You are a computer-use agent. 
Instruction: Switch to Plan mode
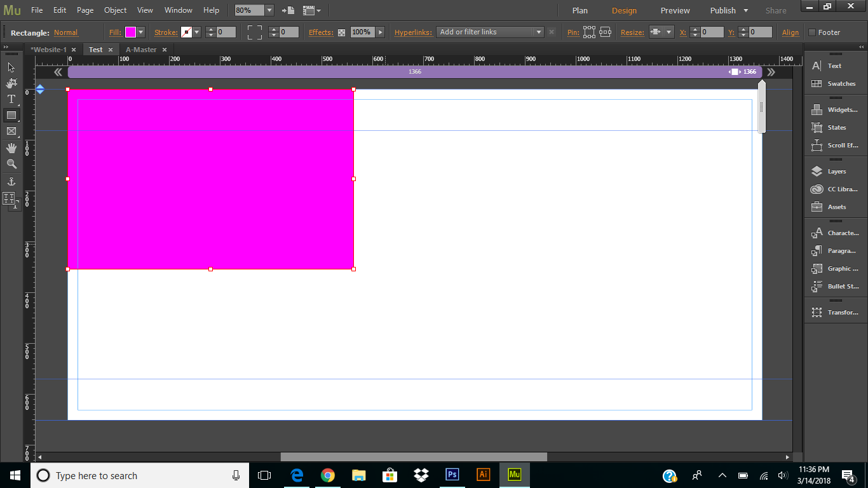pyautogui.click(x=580, y=10)
